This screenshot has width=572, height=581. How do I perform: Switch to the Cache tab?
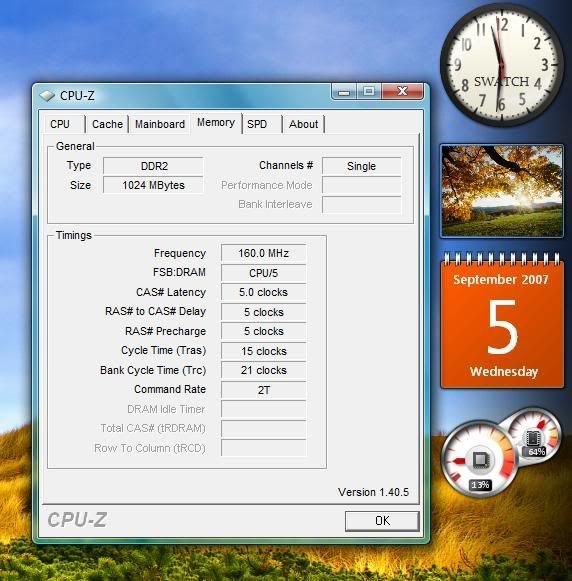[x=107, y=124]
